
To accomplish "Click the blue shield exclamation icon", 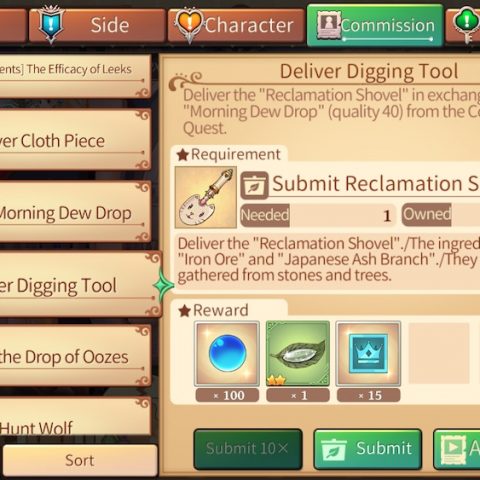I will [x=51, y=24].
